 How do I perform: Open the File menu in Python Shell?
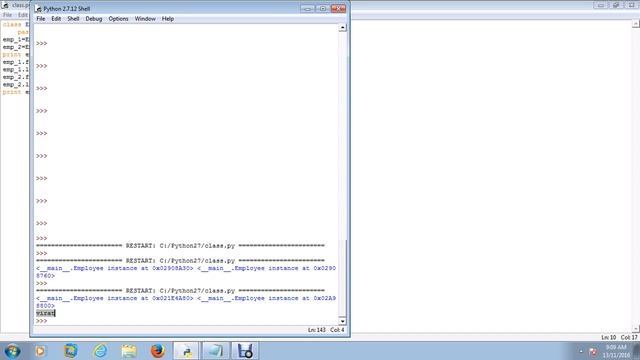pyautogui.click(x=40, y=19)
